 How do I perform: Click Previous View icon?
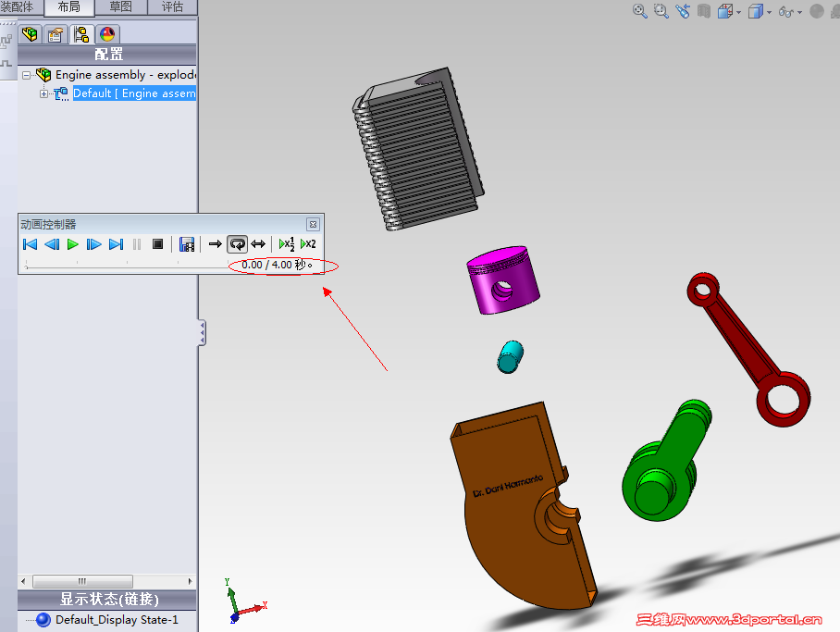(x=683, y=11)
